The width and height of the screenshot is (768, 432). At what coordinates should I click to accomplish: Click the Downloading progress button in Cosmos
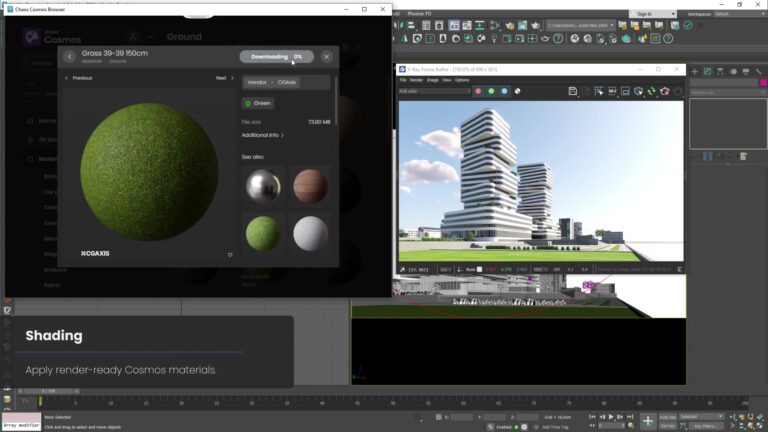coord(277,57)
